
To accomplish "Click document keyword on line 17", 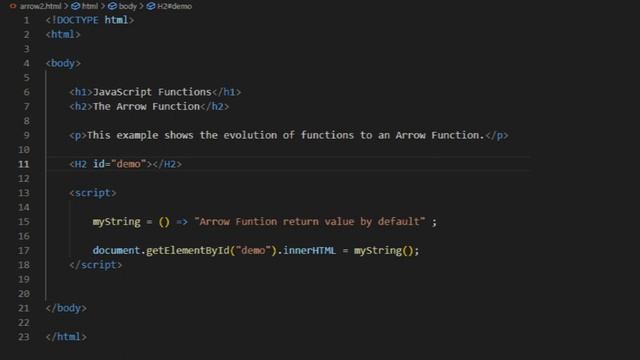I will (x=116, y=250).
